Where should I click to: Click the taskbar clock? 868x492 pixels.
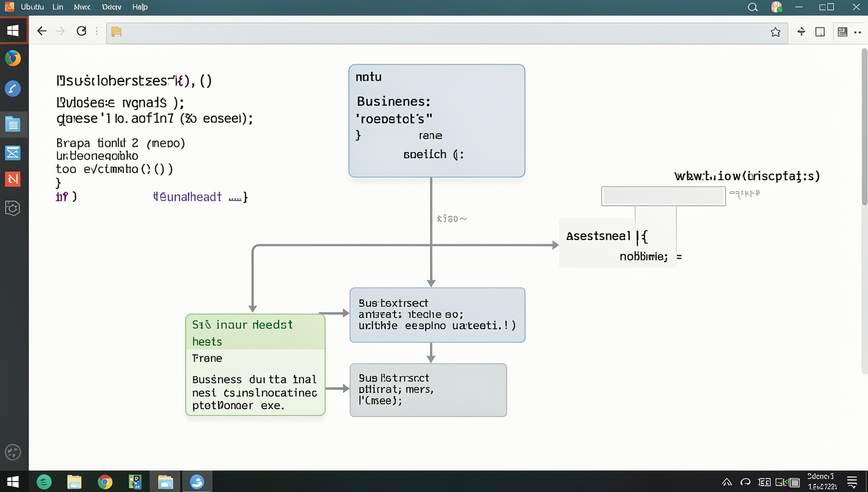821,482
